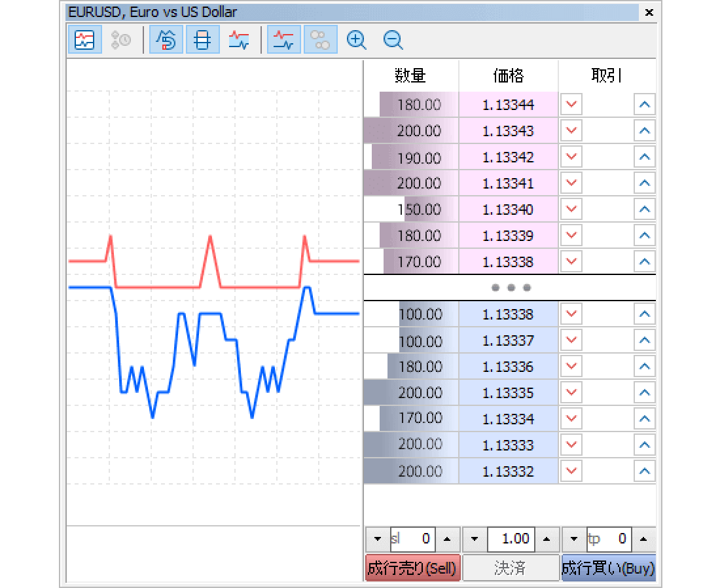Focus the 1.00 volume input field
This screenshot has height=588, width=720.
511,539
